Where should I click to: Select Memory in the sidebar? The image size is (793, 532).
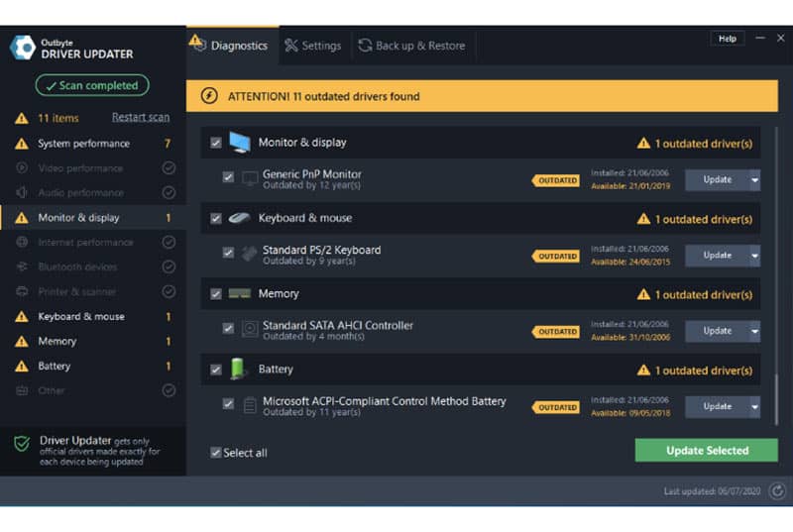93,342
